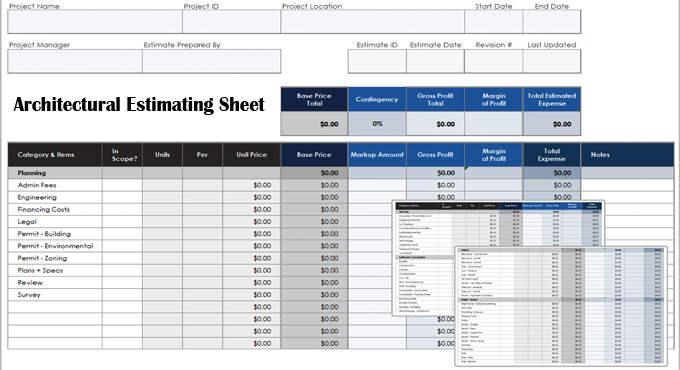
Task: Click the Estimate Prepared By field
Action: point(212,61)
